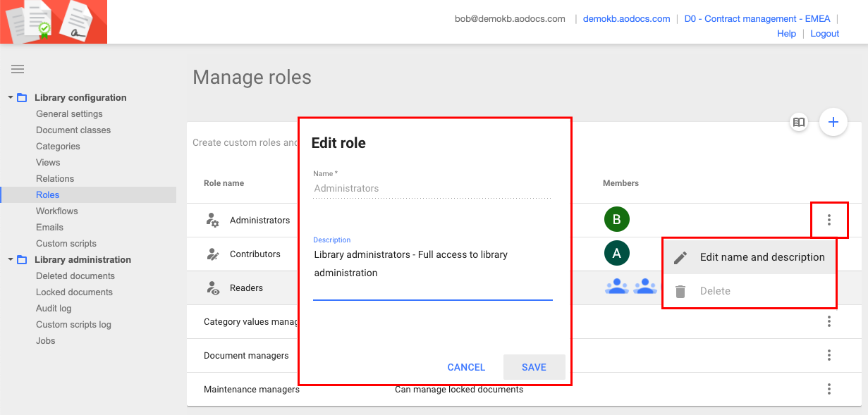Click CANCEL in Edit role dialog
Image resolution: width=868 pixels, height=415 pixels.
click(466, 367)
